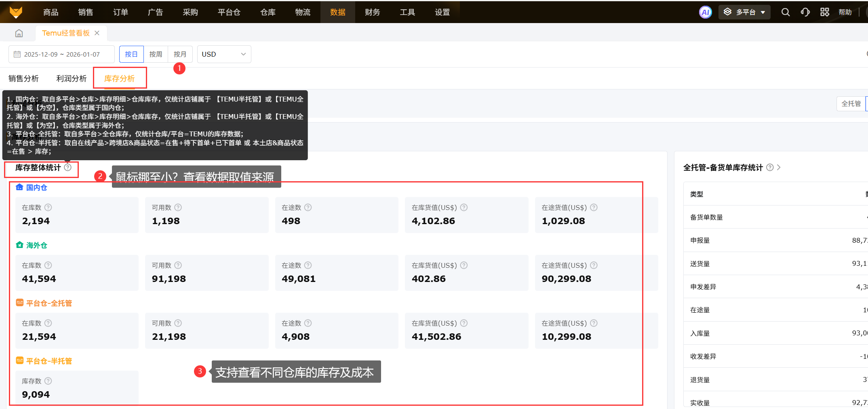The height and width of the screenshot is (409, 868).
Task: Click 国内仓 在库货值(US$) help icon
Action: 464,207
